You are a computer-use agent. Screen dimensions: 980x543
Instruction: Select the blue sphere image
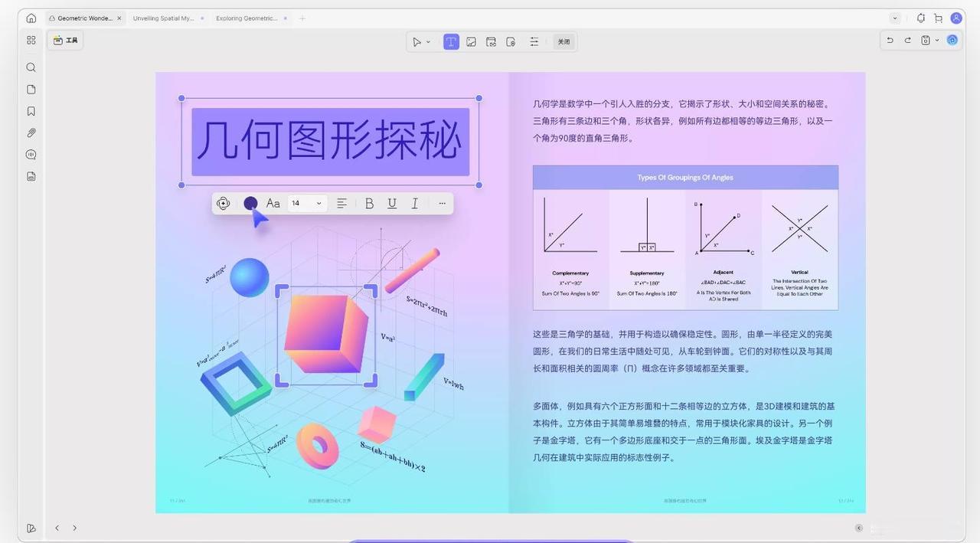[250, 276]
